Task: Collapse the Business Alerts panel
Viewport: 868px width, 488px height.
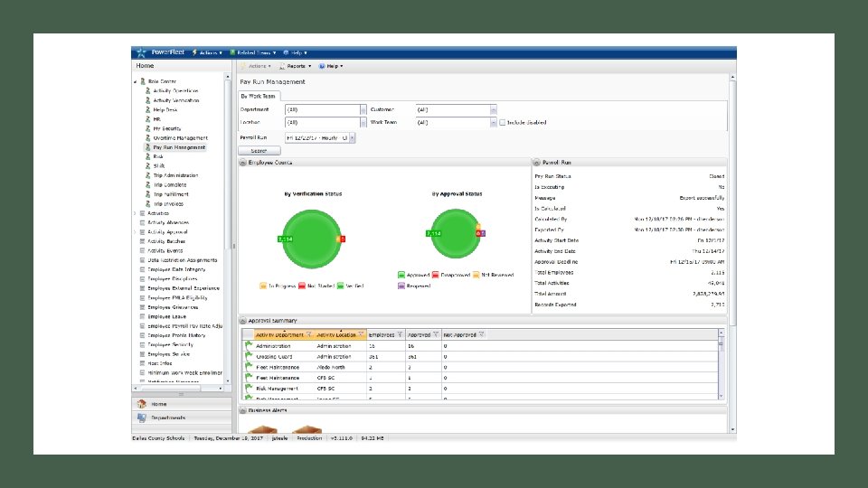Action: (x=242, y=410)
